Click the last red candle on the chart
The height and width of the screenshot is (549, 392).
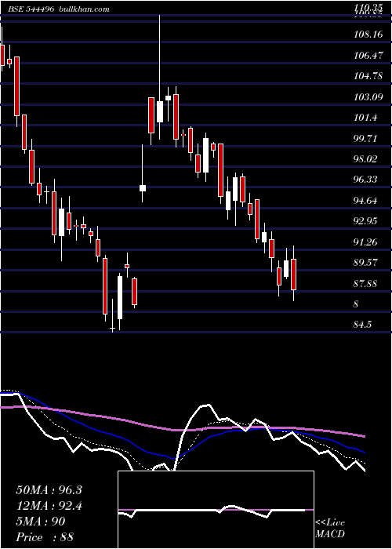pos(294,274)
